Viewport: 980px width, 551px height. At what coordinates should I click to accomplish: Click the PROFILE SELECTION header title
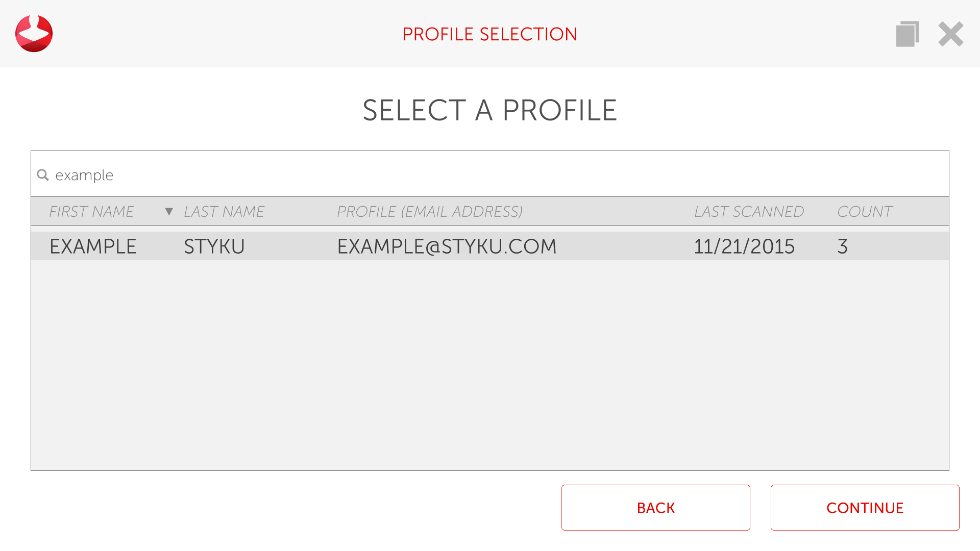(x=489, y=34)
